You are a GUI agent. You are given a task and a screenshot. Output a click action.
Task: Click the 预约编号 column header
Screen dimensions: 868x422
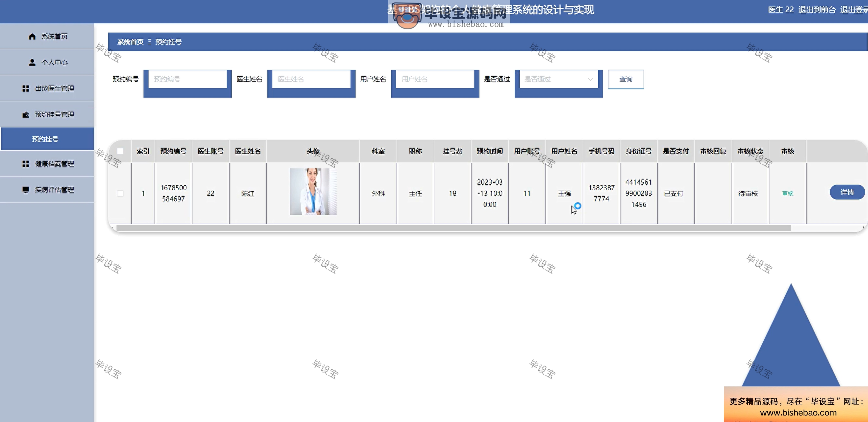click(x=173, y=151)
